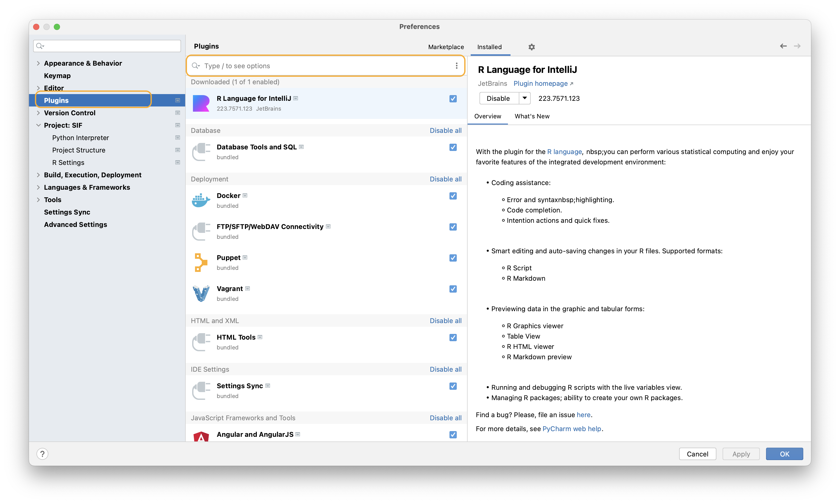
Task: Open the PyCharm web help link
Action: click(x=572, y=429)
